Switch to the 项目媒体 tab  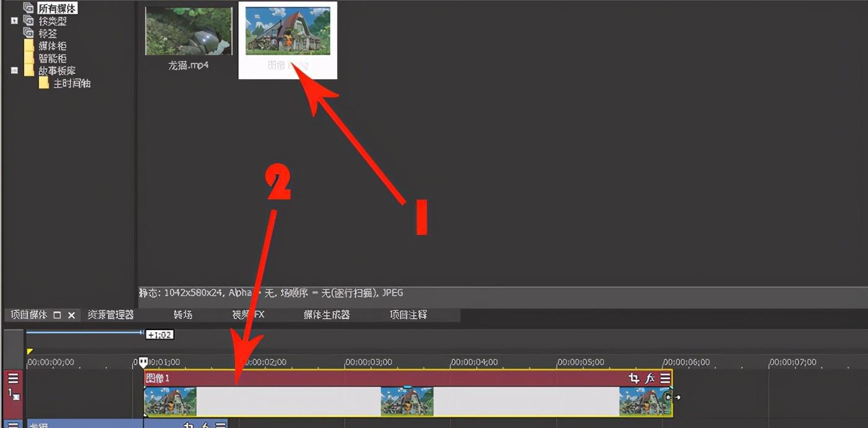coord(29,315)
